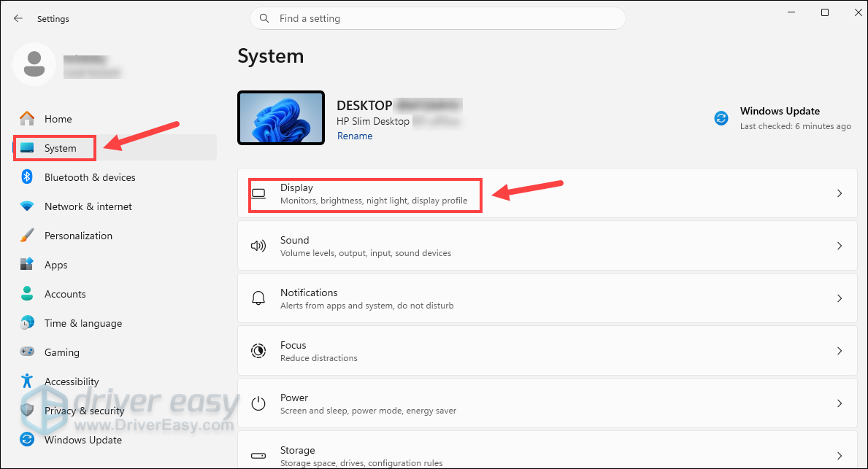Open Time & language section
This screenshot has width=868, height=469.
[83, 324]
